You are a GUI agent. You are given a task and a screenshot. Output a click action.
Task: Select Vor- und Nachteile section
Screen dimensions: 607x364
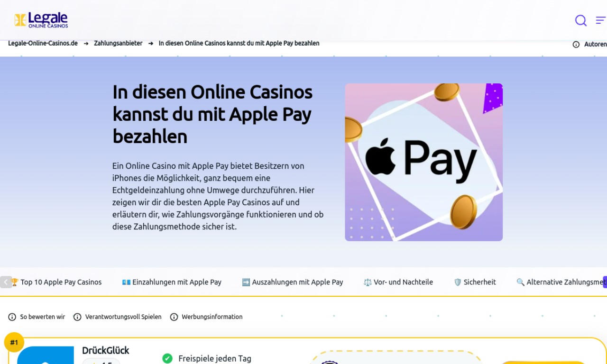(x=398, y=282)
